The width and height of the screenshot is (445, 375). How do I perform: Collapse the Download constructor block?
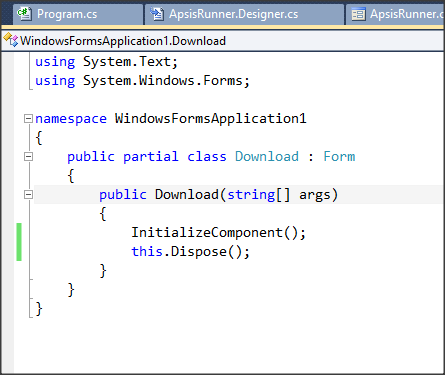tap(29, 194)
